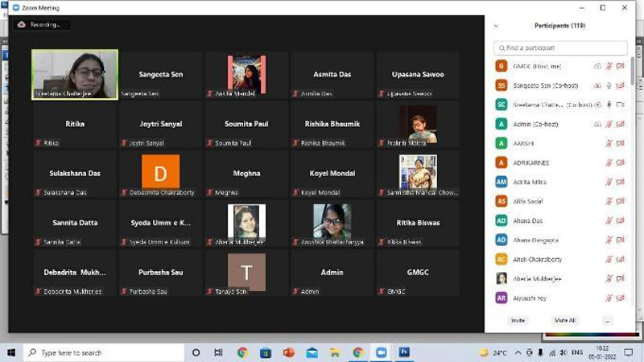Toggle video icon for Admin (Co-host)
Screen dimensions: 644x362
620,124
